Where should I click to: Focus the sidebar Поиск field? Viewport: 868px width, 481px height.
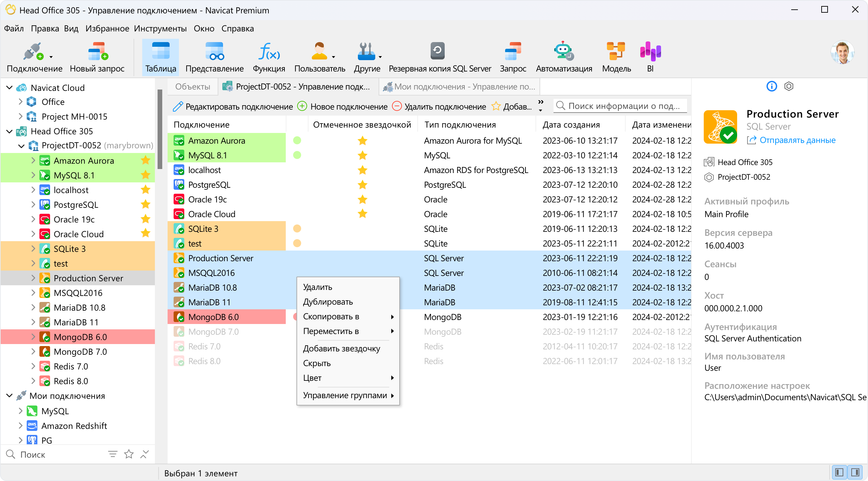[x=54, y=454]
